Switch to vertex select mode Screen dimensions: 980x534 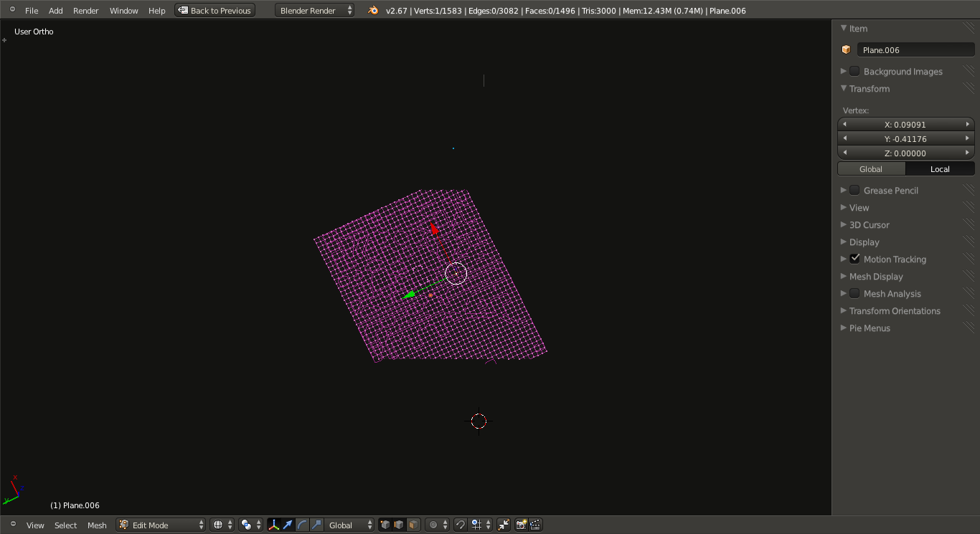click(x=385, y=525)
